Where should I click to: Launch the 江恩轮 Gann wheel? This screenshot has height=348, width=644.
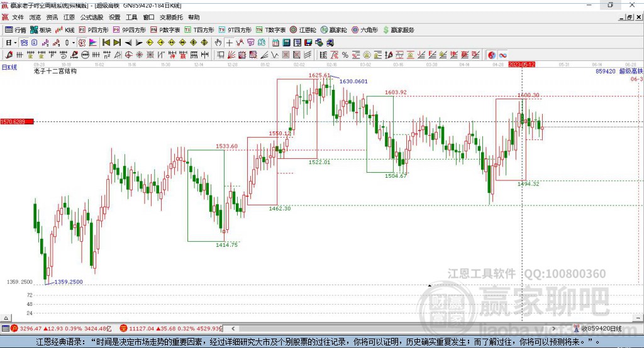[x=303, y=30]
